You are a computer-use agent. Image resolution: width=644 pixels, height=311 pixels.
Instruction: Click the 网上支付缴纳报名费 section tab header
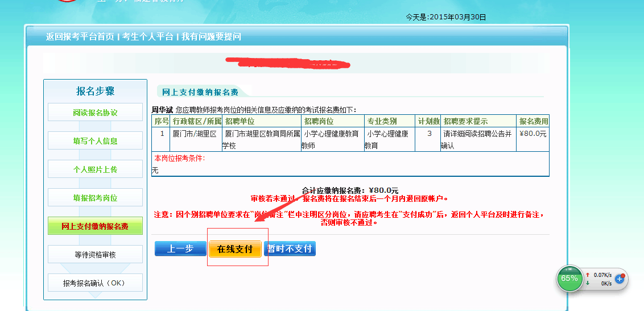[196, 92]
